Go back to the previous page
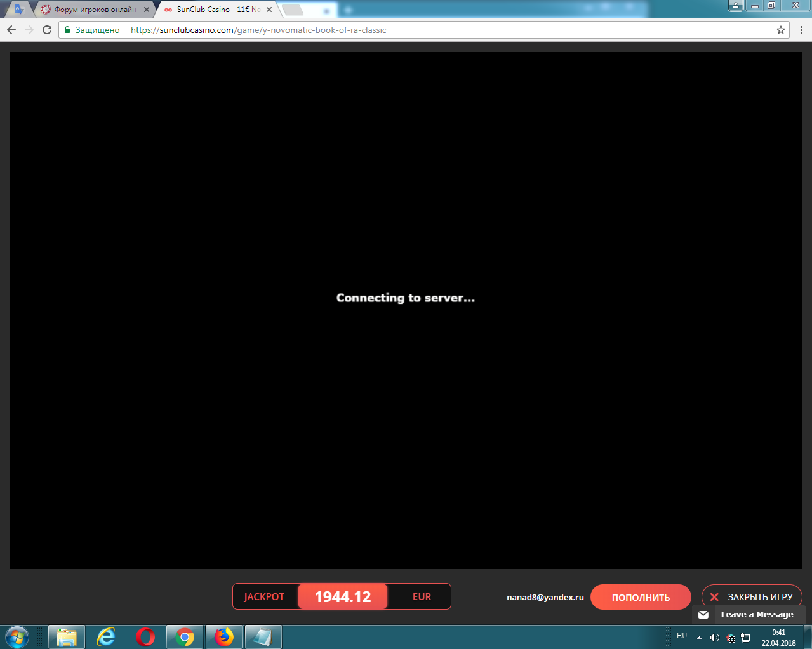812x649 pixels. pos(11,30)
